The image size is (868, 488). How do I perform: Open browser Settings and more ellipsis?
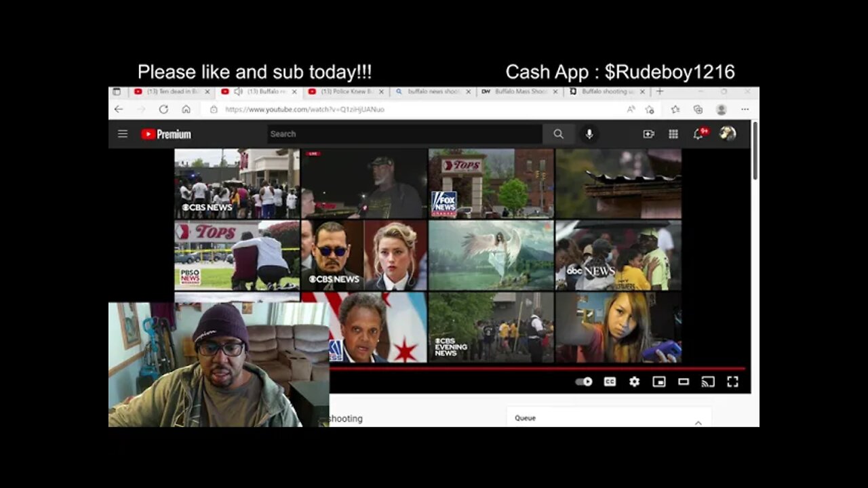[x=745, y=109]
